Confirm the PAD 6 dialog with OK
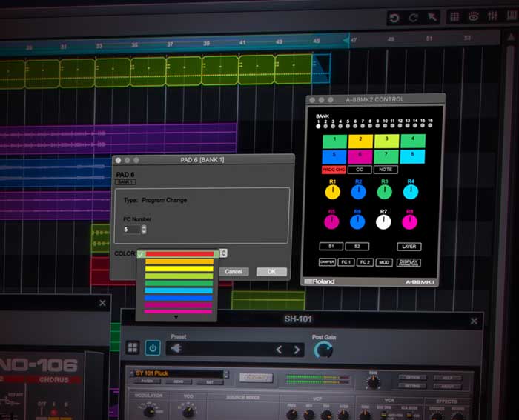This screenshot has width=519, height=420. click(x=271, y=272)
